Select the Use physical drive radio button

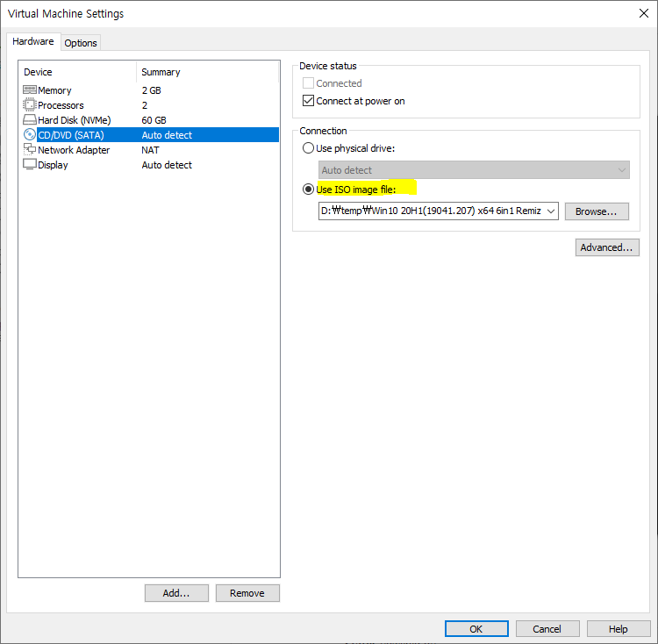pyautogui.click(x=308, y=148)
